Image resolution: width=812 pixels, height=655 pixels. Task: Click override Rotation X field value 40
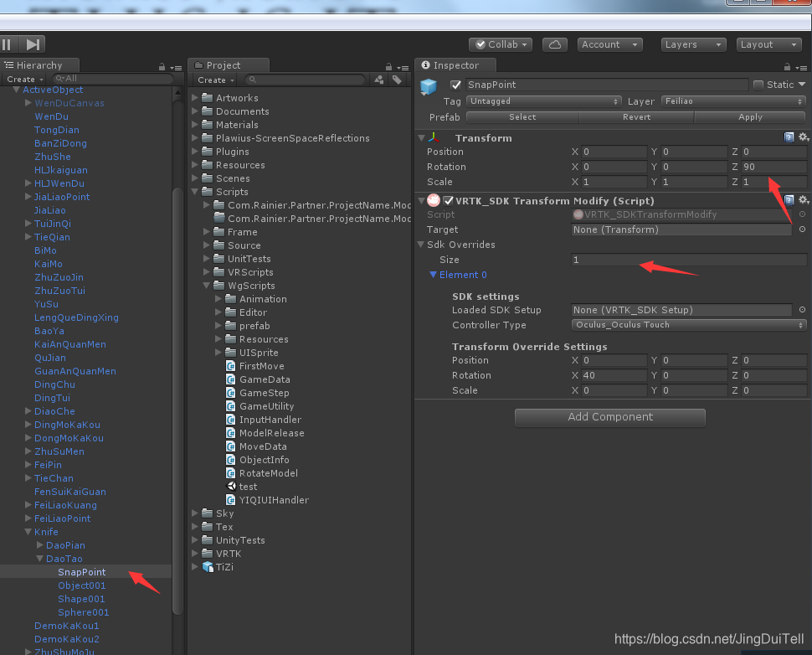tap(614, 375)
